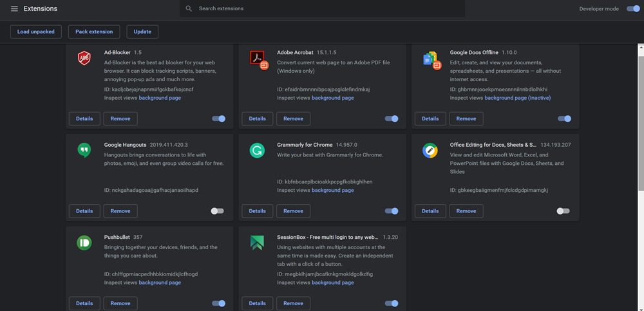Disable Grammarly for Chrome toggle

(392, 211)
